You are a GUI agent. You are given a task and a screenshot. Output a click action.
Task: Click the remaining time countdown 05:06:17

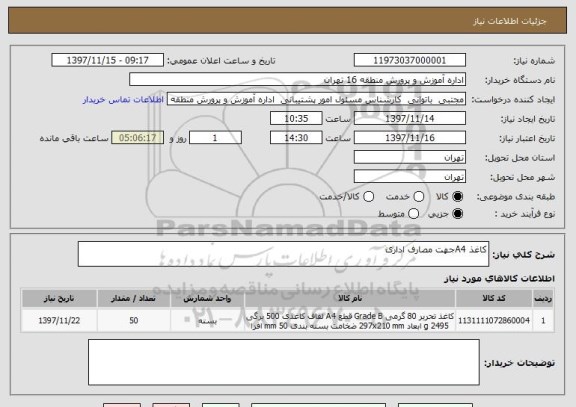137,138
